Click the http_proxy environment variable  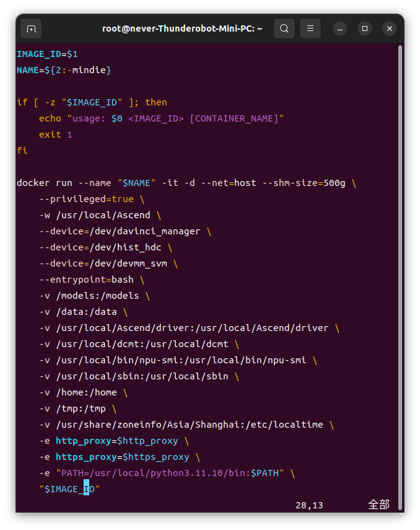(84, 441)
